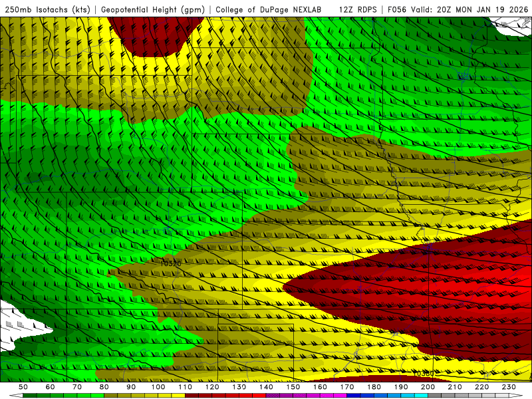This screenshot has width=532, height=399.
Task: Pick the cyan swatch left of 200
Action: [x=421, y=396]
